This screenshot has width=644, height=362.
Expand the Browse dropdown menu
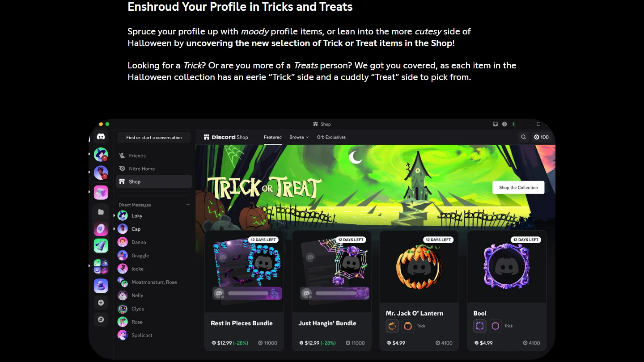point(299,137)
